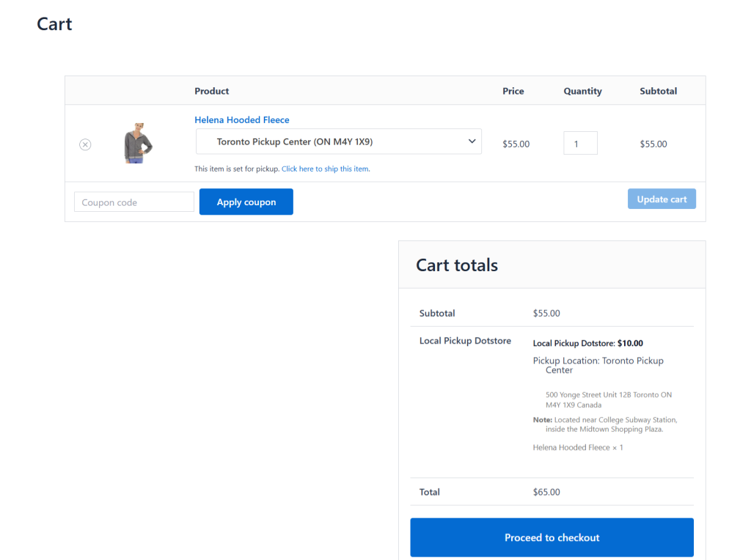751x560 pixels.
Task: Click the Cart page heading
Action: pos(54,23)
